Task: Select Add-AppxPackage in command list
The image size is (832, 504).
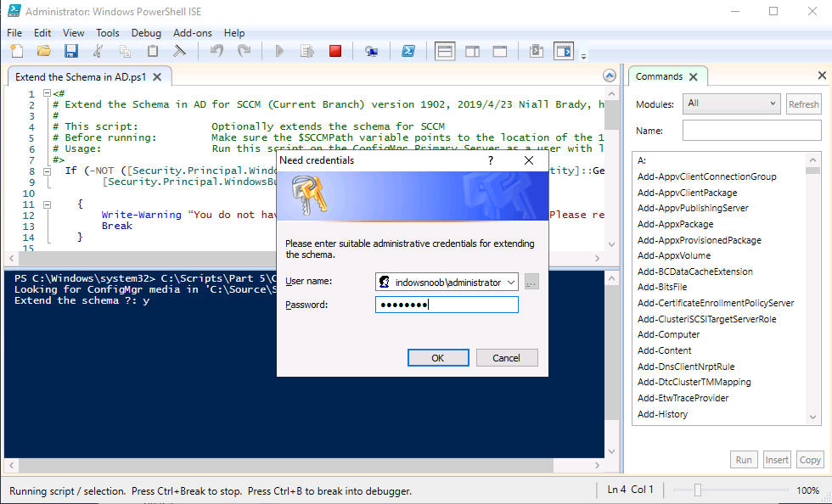Action: [676, 224]
